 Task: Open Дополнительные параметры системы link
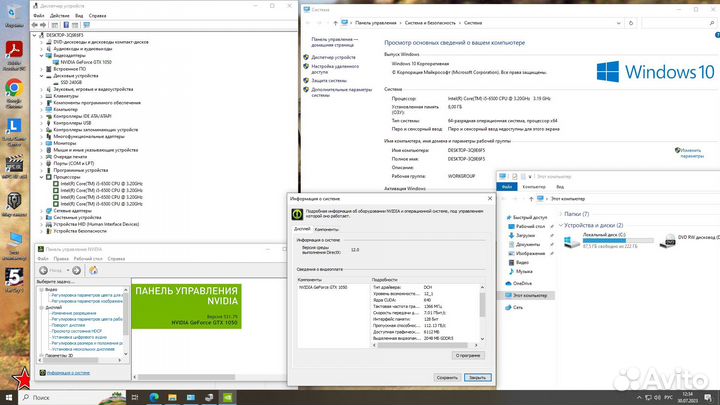click(x=342, y=92)
